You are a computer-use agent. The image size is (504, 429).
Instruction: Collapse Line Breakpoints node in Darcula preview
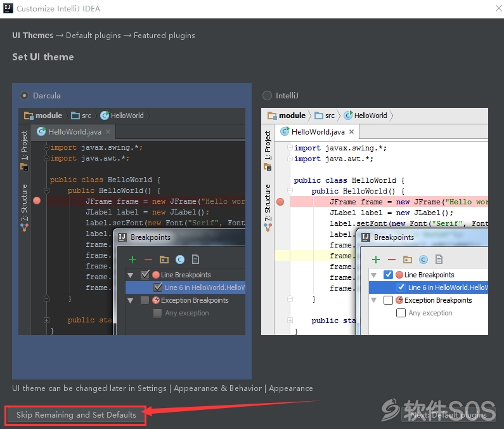130,275
